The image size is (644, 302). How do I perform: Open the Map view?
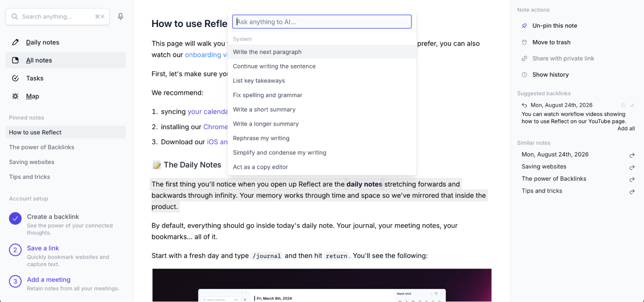click(66, 96)
